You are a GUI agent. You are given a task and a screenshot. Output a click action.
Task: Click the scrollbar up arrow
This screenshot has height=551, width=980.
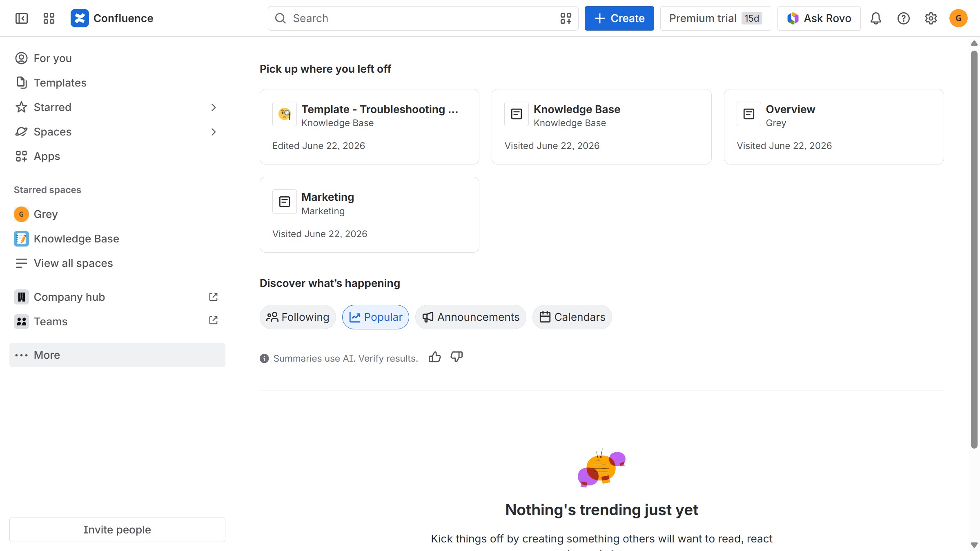tap(974, 43)
